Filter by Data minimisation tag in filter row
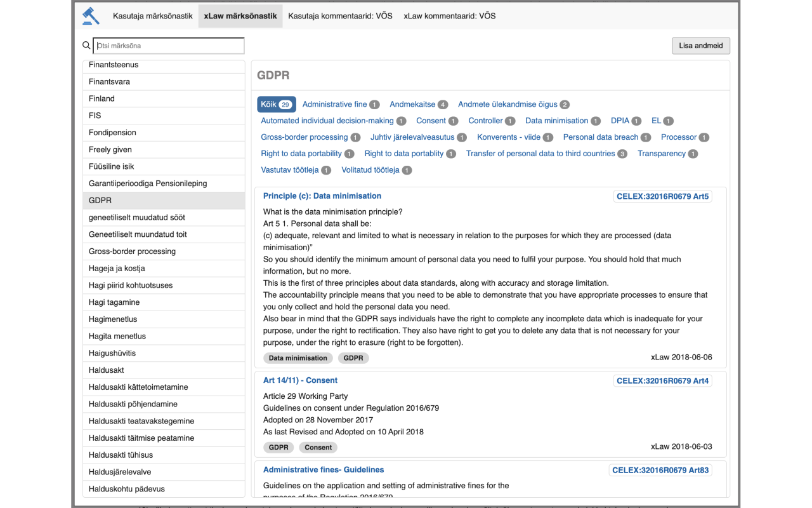 (563, 121)
